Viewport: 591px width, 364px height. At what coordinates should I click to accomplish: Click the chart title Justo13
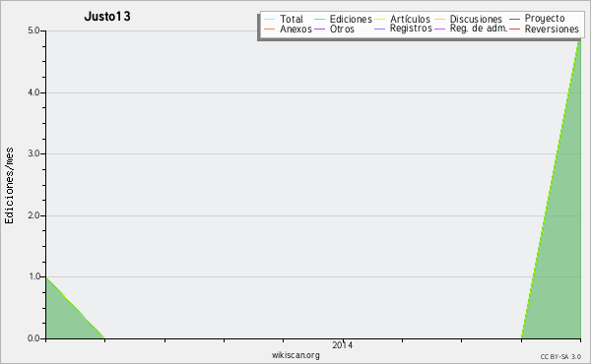pyautogui.click(x=107, y=17)
